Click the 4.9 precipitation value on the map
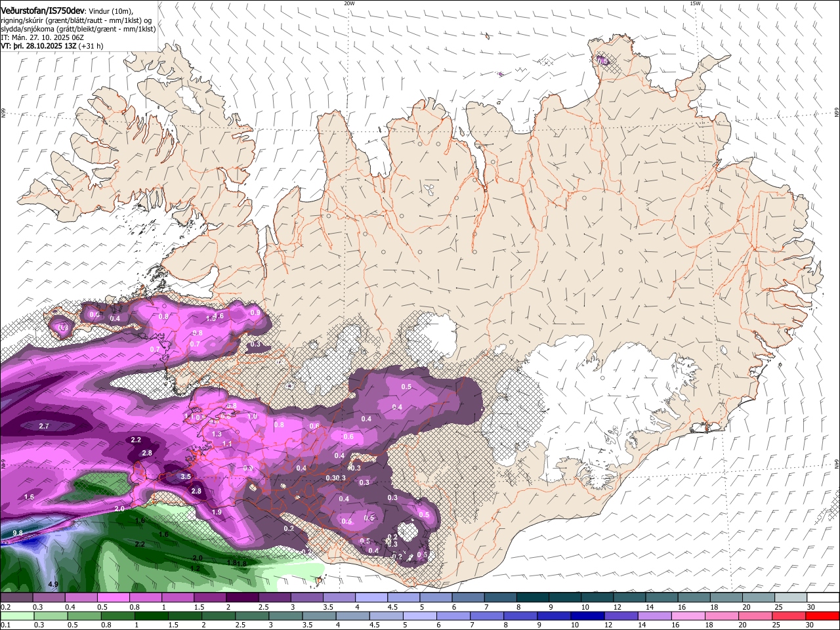Viewport: 840px width, 630px height. pos(53,584)
